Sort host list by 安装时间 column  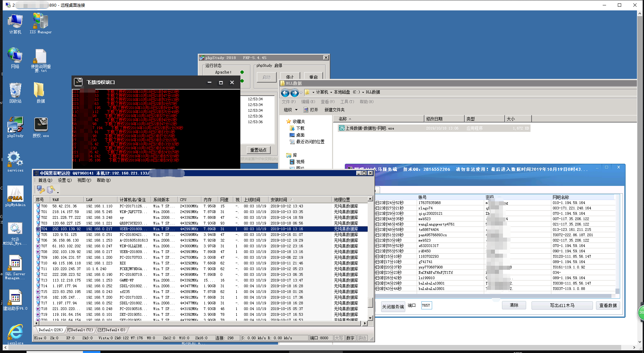pyautogui.click(x=301, y=200)
